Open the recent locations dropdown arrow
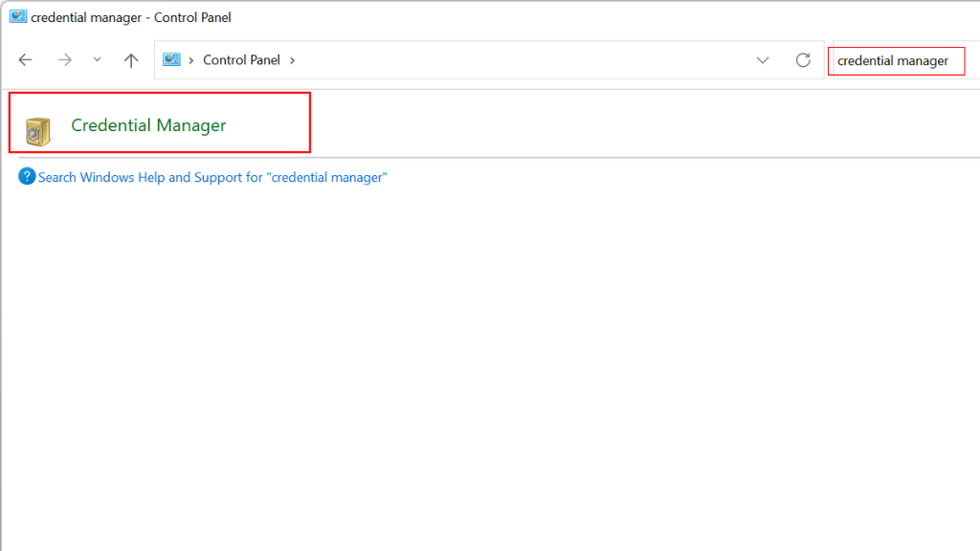Viewport: 980px width, 551px height. click(x=97, y=60)
